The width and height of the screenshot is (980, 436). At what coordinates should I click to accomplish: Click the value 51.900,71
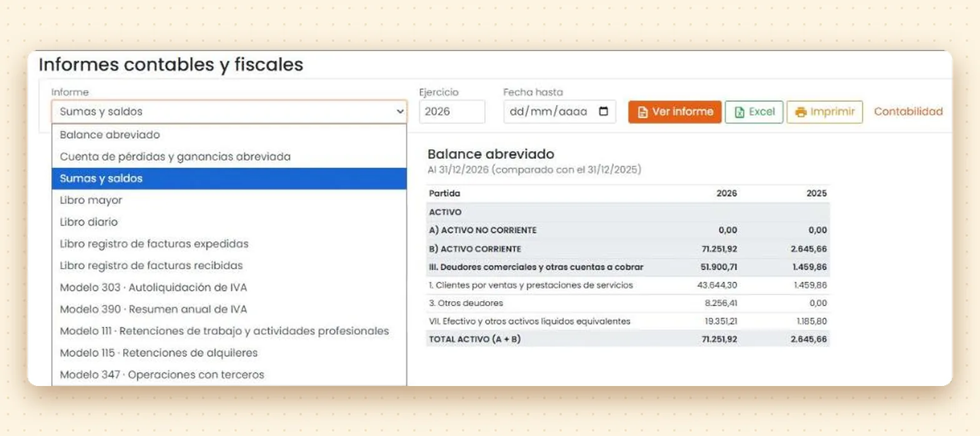719,267
